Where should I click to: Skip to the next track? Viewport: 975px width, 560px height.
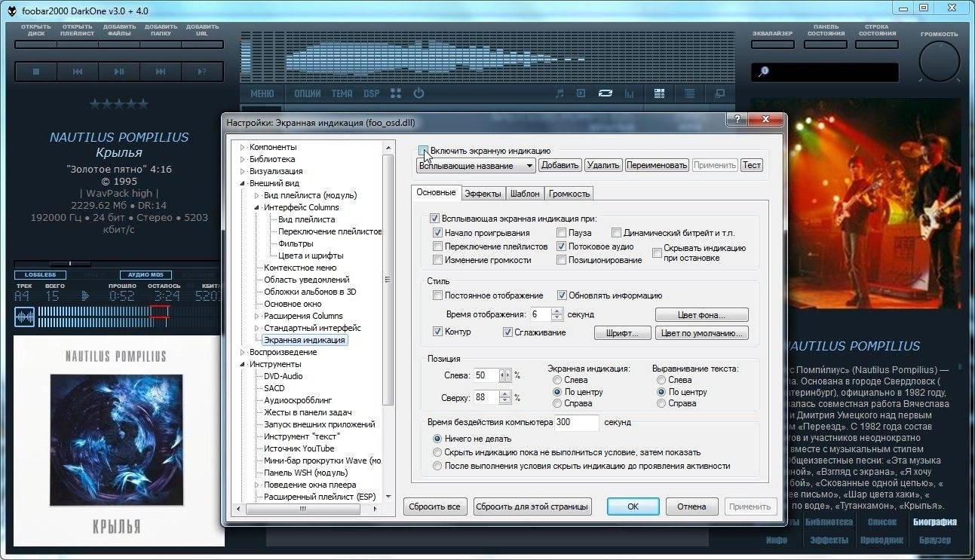[161, 72]
